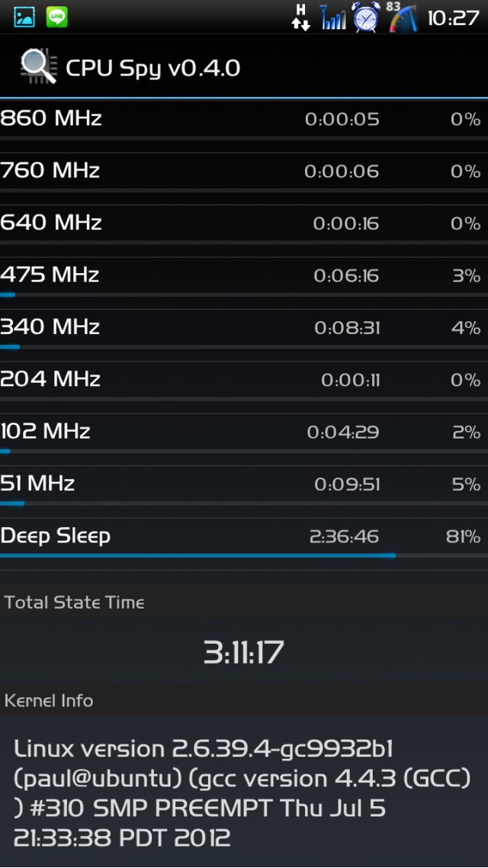Open the picture notification icon in status bar

[24, 17]
